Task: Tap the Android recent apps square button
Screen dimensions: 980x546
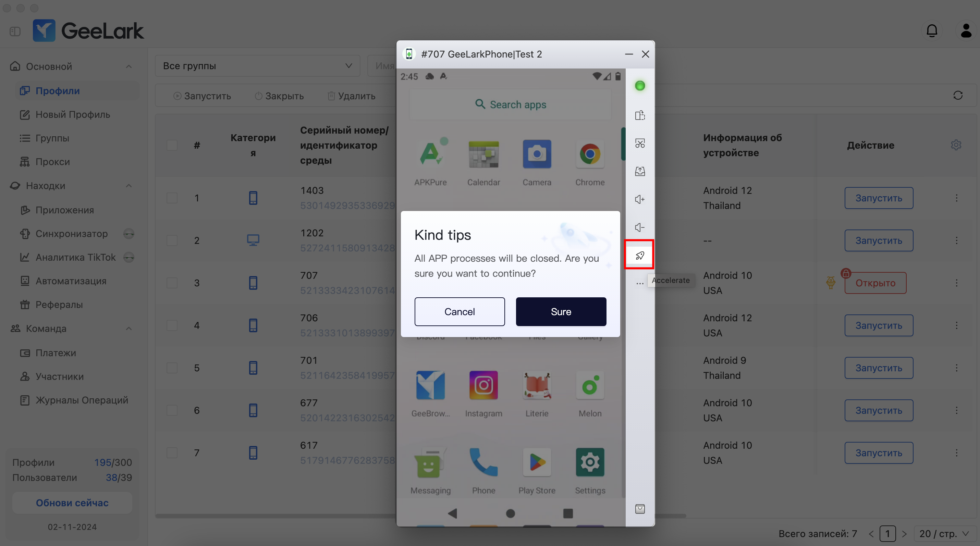Action: [567, 513]
